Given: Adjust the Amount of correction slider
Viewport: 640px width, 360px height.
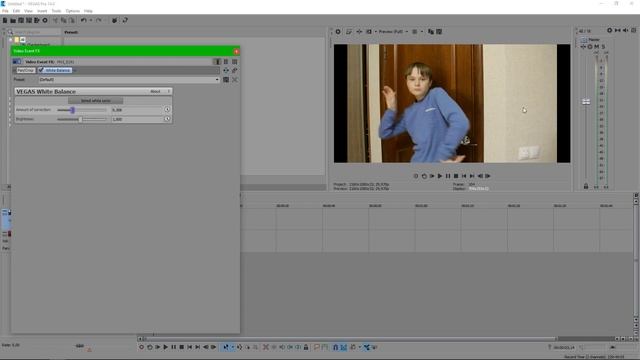Looking at the screenshot, I should [x=72, y=110].
